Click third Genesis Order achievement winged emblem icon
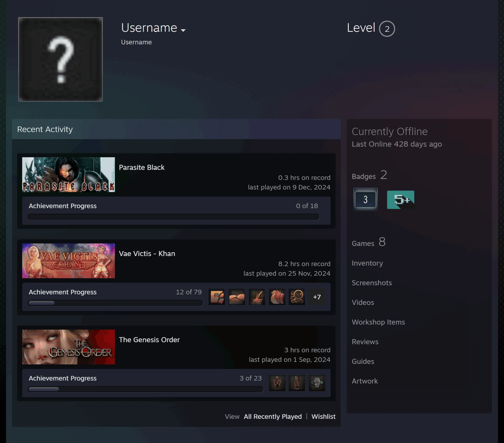504x443 pixels. 317,383
